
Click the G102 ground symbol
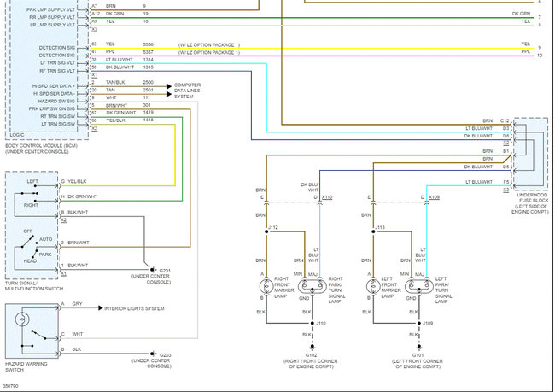[x=313, y=347]
